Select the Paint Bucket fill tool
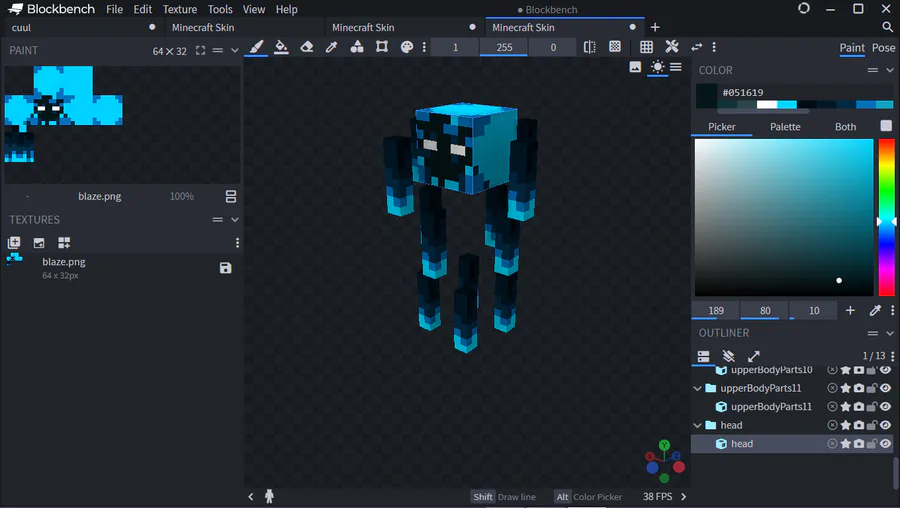 click(x=281, y=47)
